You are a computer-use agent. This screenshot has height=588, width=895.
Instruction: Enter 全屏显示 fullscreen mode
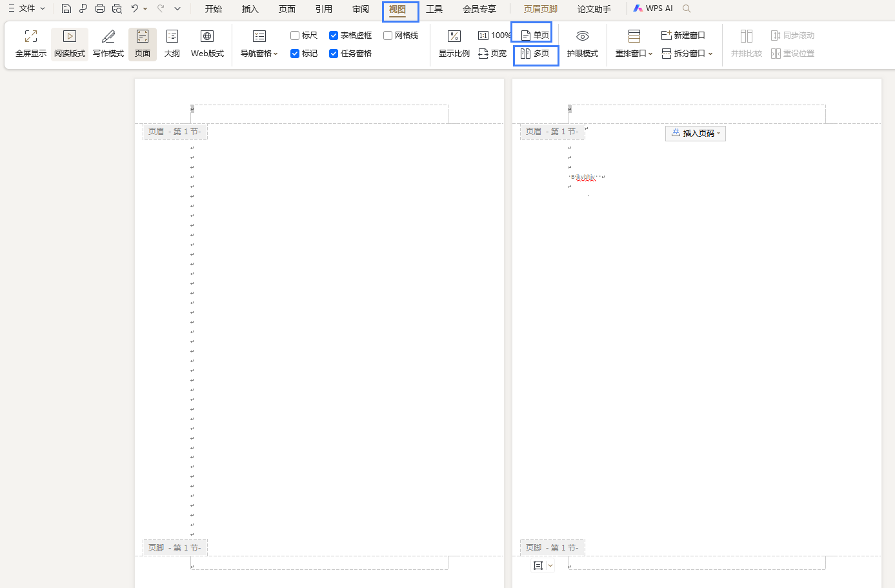(x=31, y=44)
